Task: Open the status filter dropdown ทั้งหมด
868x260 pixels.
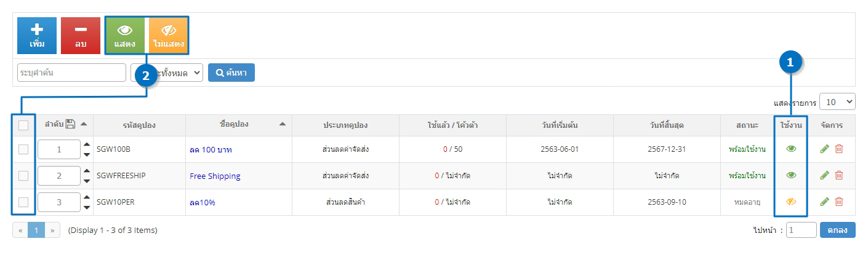Action: (x=167, y=73)
